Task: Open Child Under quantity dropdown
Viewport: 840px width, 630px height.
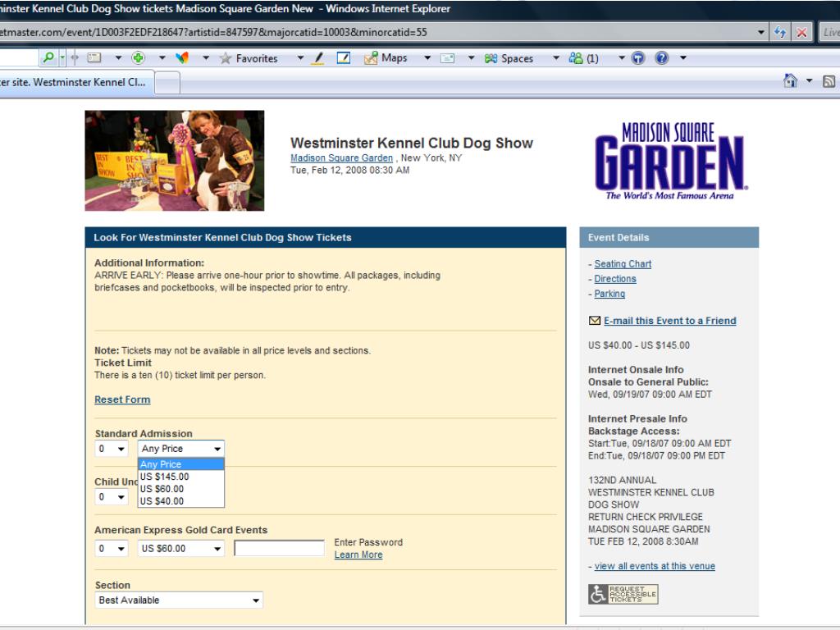Action: coord(112,496)
